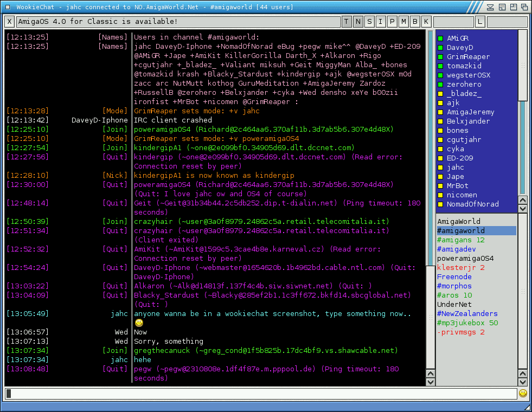This screenshot has width=532, height=412.
Task: Click the yellow status icon next to MrBot
Action: [441, 186]
